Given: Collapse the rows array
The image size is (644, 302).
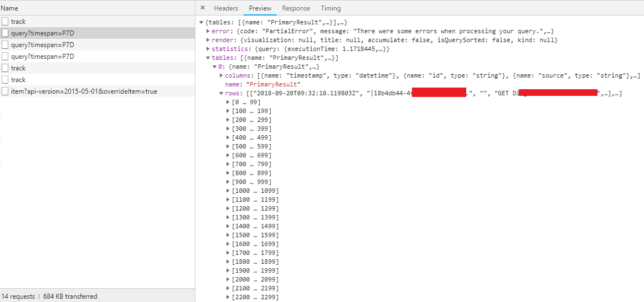Looking at the screenshot, I should (x=221, y=93).
